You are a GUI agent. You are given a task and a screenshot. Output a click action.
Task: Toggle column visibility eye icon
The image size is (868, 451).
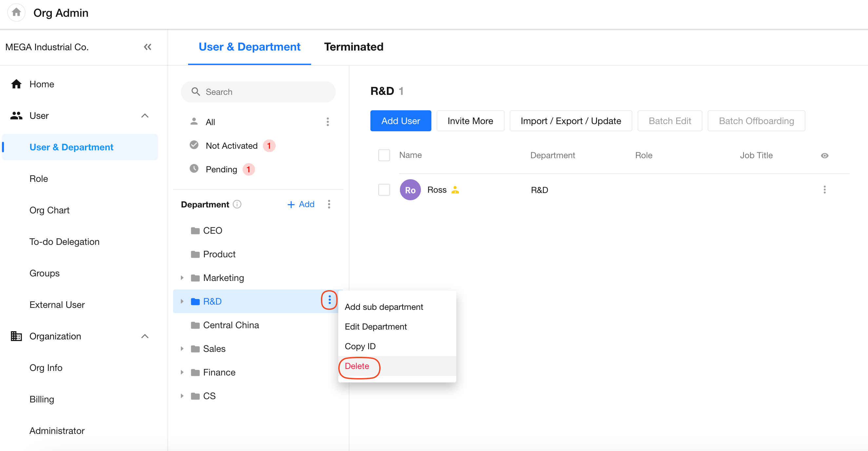(824, 156)
